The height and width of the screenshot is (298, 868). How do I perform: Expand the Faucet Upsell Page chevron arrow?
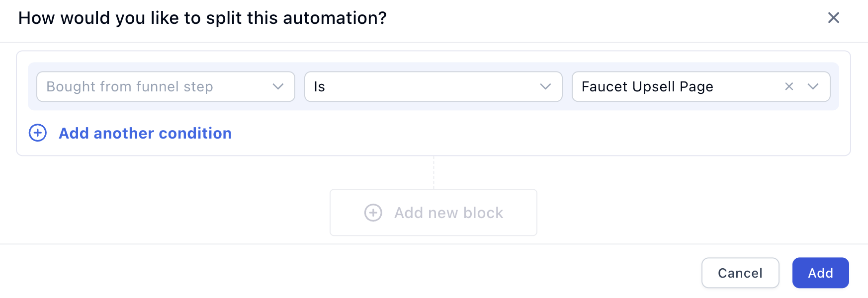813,86
